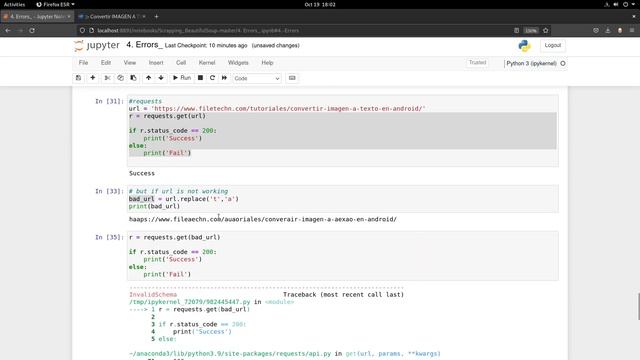Open the Insert menu
This screenshot has width=640, height=360.
[156, 63]
